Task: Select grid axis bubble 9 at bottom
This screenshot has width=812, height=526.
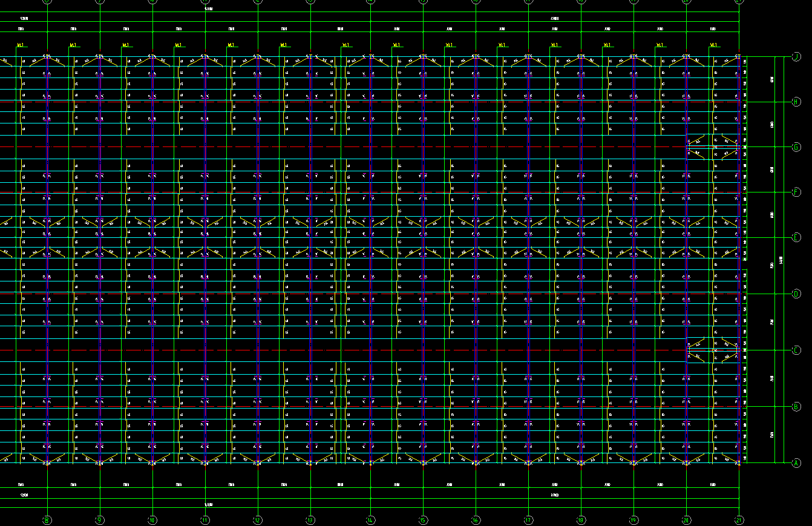Action: point(100,519)
